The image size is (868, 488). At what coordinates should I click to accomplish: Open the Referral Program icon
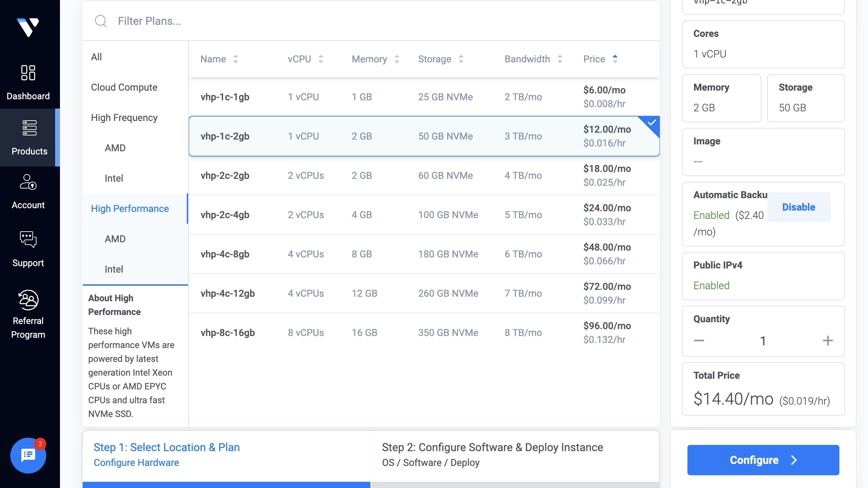(28, 300)
